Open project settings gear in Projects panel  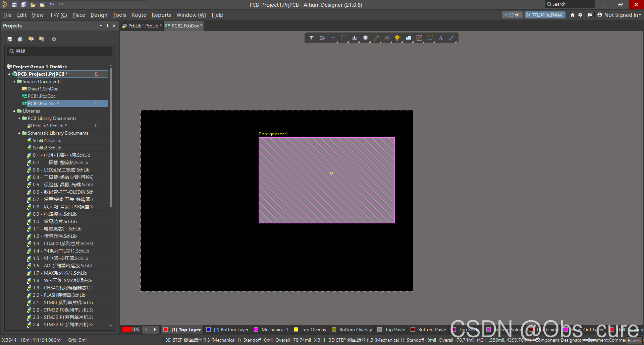pos(54,39)
